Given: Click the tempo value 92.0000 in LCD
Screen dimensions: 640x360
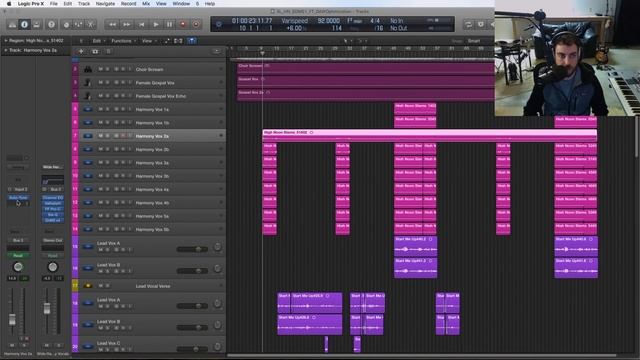Looking at the screenshot, I should click(x=329, y=20).
